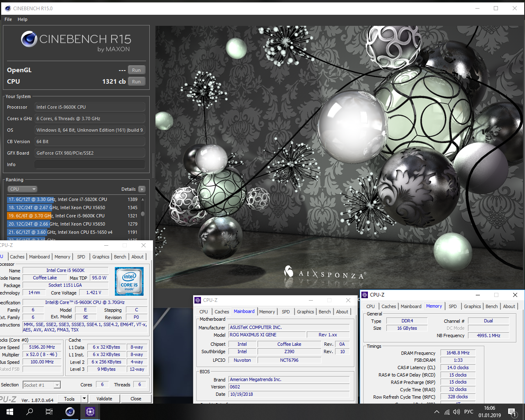The height and width of the screenshot is (420, 525).
Task: Click the CAS# Latency 14.0 clocks value
Action: point(458,367)
